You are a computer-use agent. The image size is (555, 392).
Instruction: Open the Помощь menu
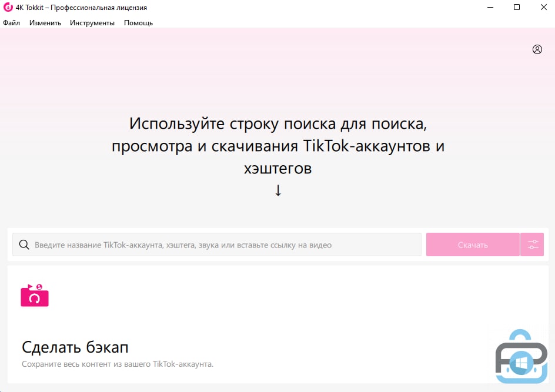click(x=138, y=23)
